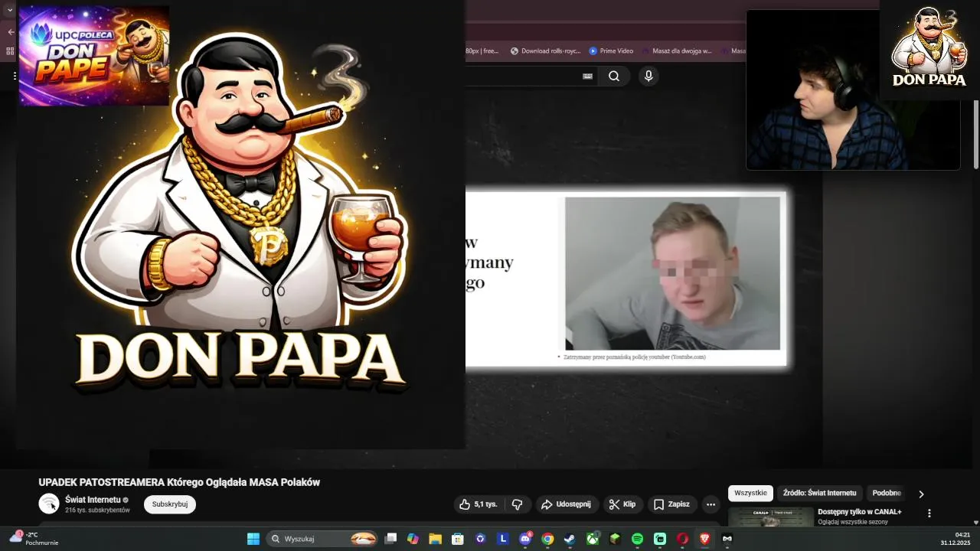Open the three-dot more actions menu
This screenshot has width=980, height=551.
[710, 504]
